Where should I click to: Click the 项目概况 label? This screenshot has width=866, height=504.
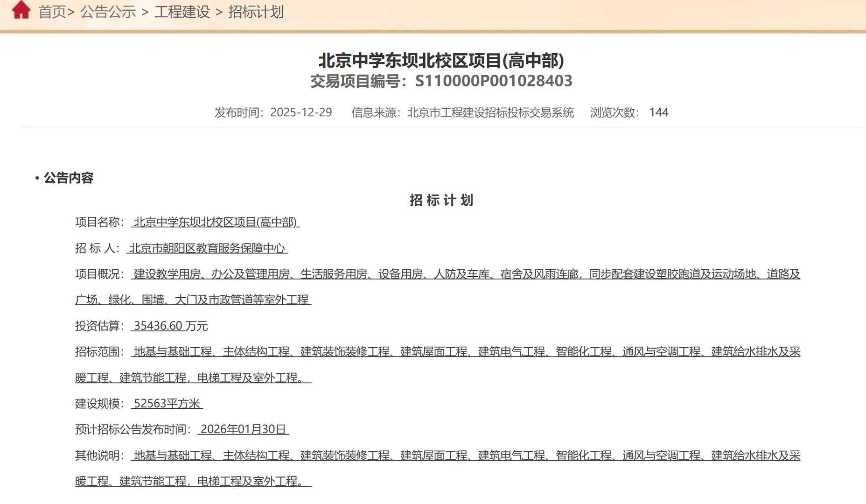(x=98, y=274)
